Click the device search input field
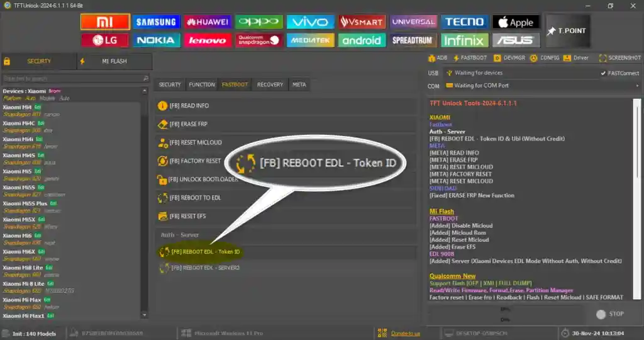The height and width of the screenshot is (340, 644). tap(75, 78)
